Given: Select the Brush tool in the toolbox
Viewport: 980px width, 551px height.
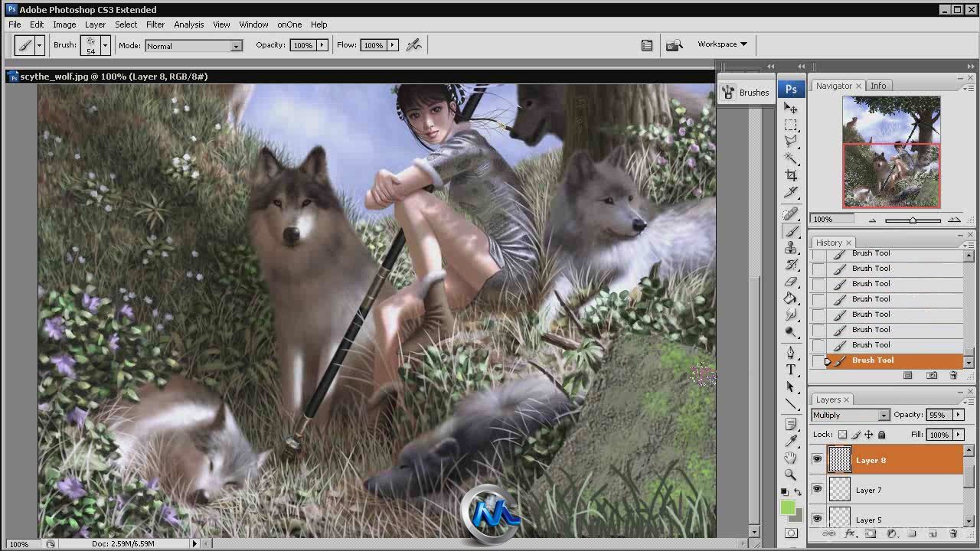Looking at the screenshot, I should click(791, 231).
